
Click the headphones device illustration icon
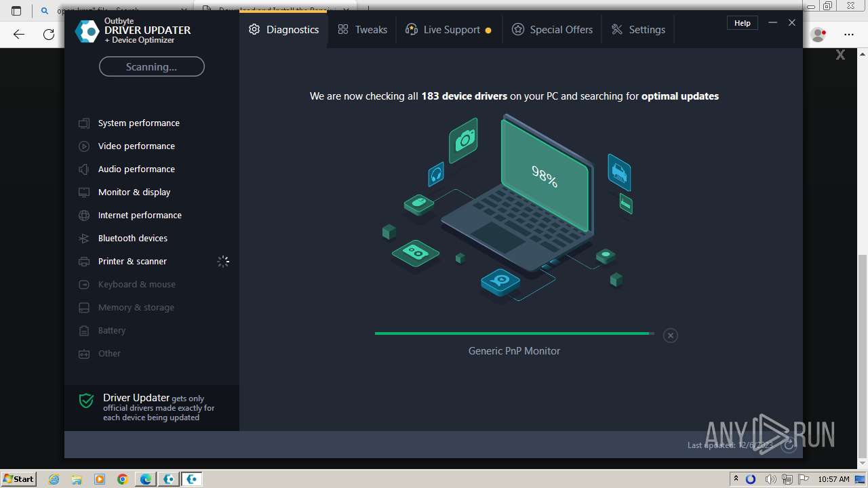pyautogui.click(x=436, y=175)
